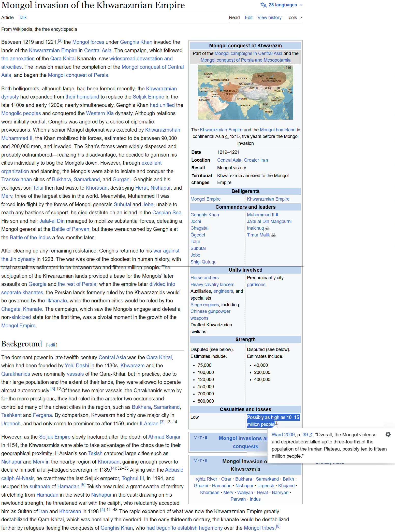395x532 pixels.
Task: Open 'Mongol Empire' under Belligerents
Action: coord(206,199)
